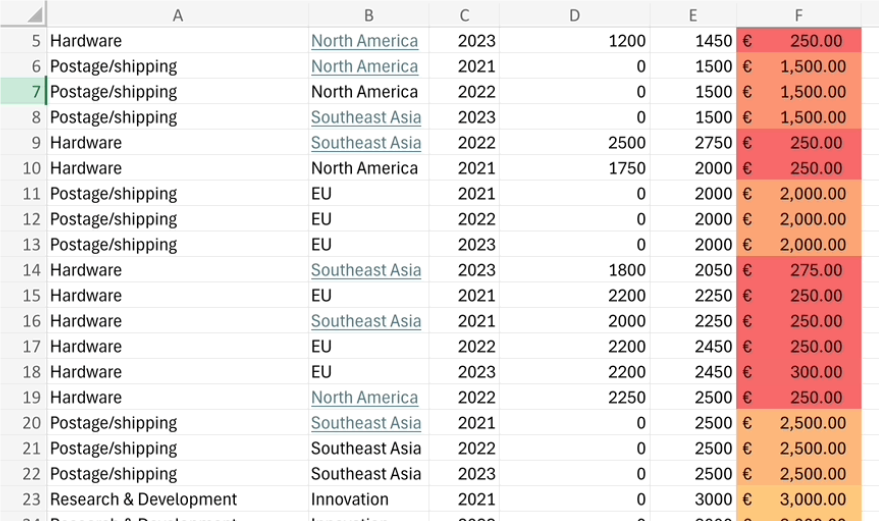
Task: Click North America cell in row 10
Action: click(368, 168)
